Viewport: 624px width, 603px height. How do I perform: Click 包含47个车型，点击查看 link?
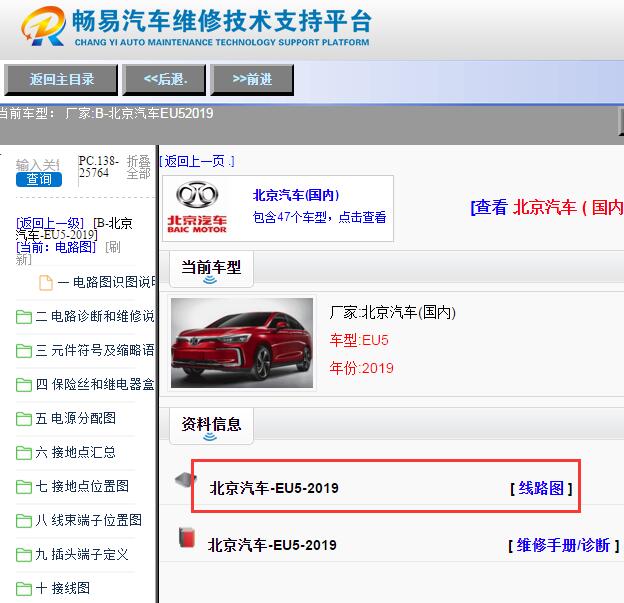coord(320,217)
